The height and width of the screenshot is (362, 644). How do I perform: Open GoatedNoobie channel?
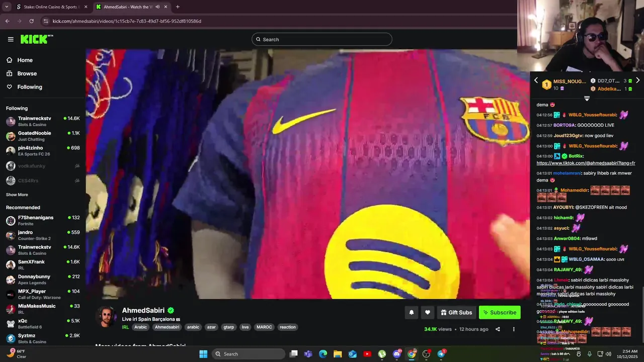coord(43,136)
